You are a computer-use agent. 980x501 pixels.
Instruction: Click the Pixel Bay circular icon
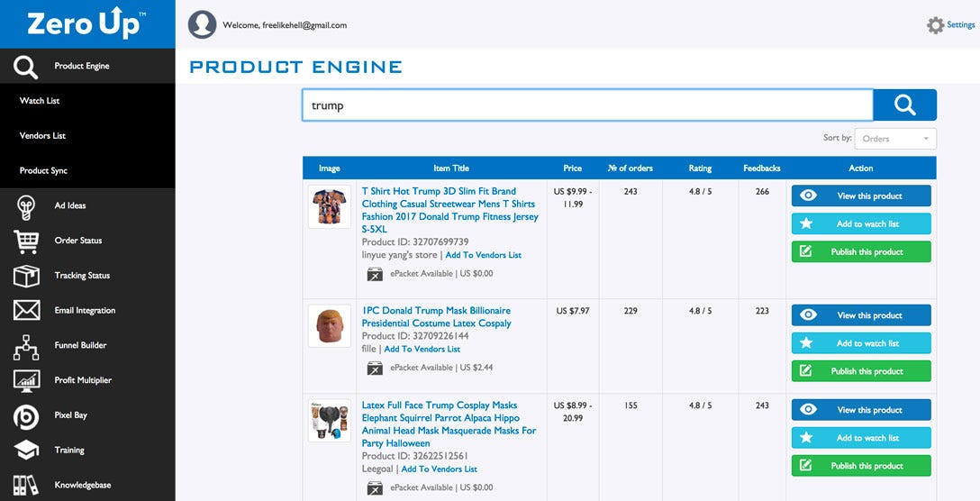tap(26, 416)
